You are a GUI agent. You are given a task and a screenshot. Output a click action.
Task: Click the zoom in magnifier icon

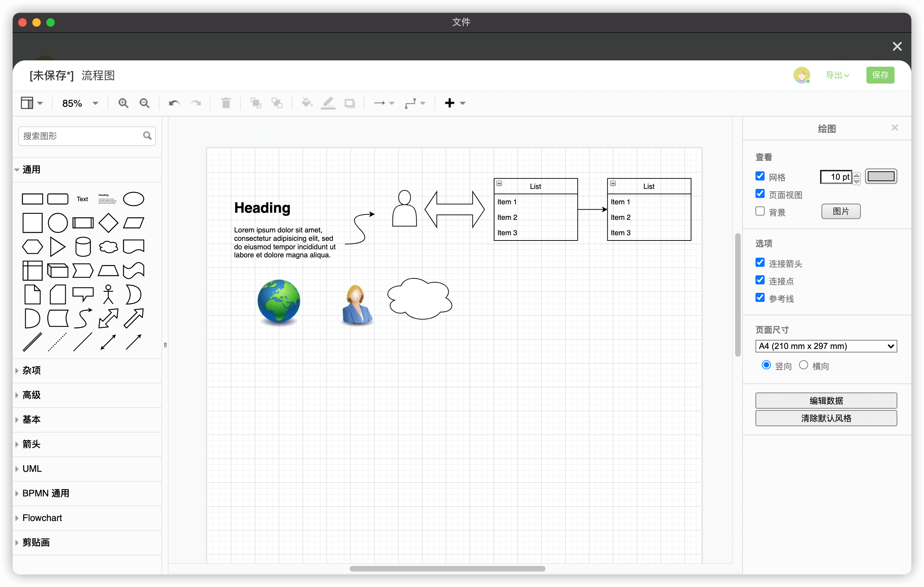pyautogui.click(x=123, y=103)
